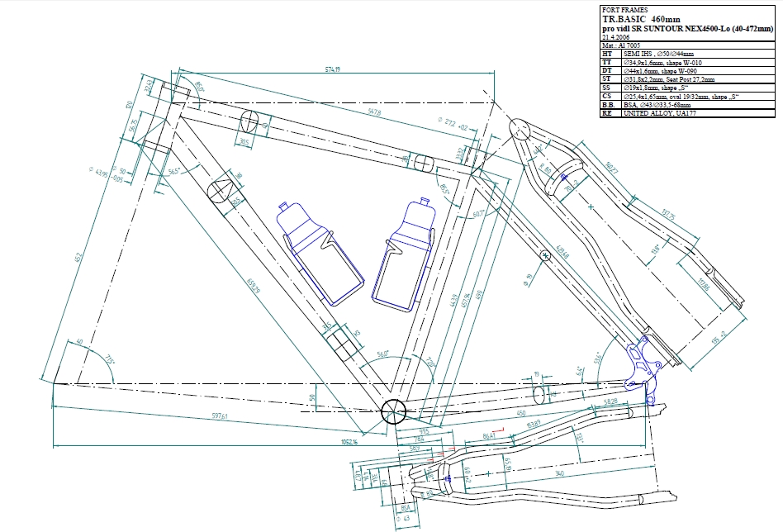Click the '340' dimension in chainstay view
This screenshot has width=783, height=532.
(x=562, y=473)
